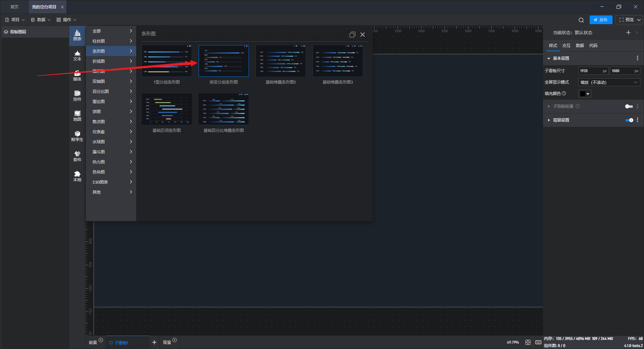This screenshot has width=644, height=349.
Task: Select the 全部 chart category
Action: 111,31
